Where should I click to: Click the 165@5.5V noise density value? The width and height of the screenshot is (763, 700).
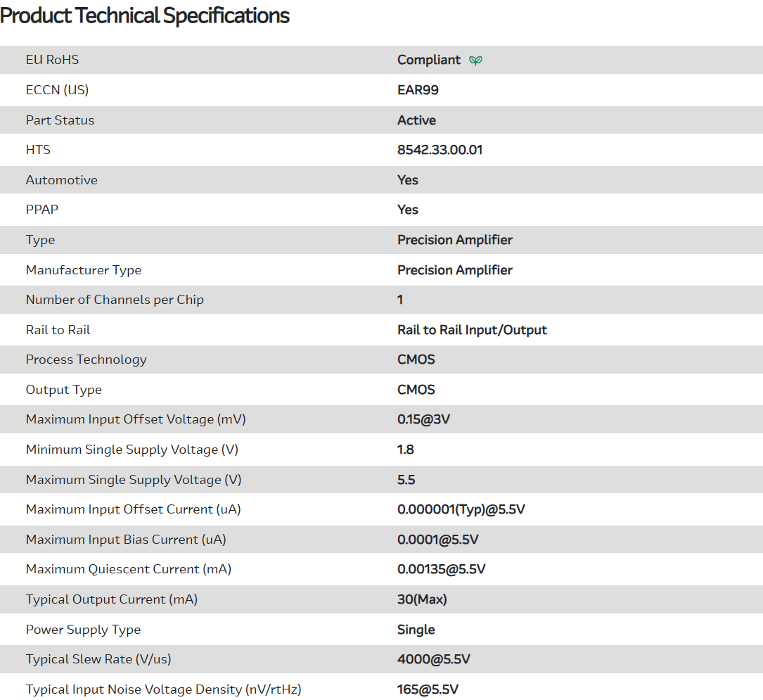tap(428, 689)
